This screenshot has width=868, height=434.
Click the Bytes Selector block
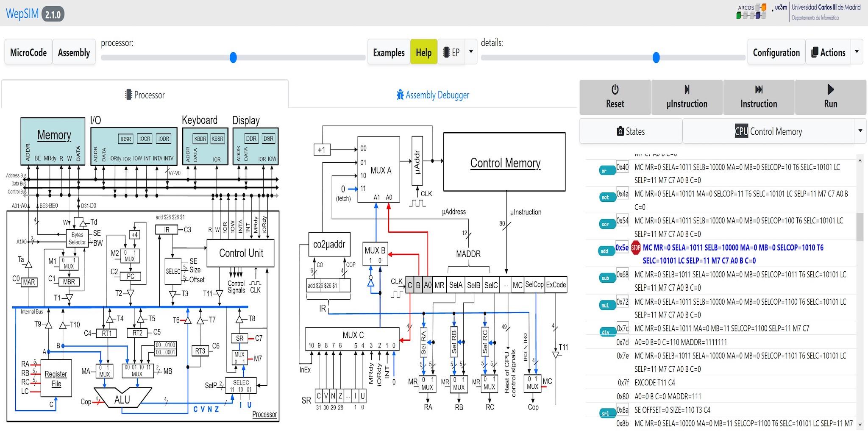(77, 238)
